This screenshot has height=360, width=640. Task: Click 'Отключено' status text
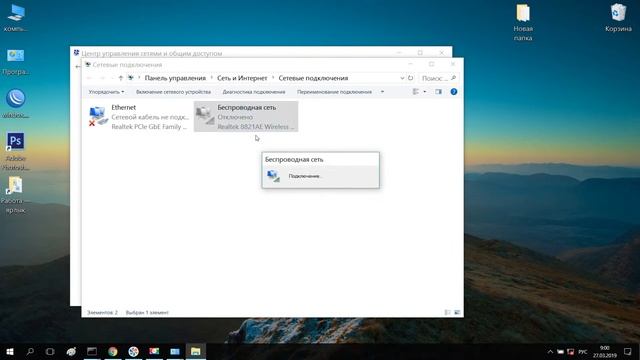(x=235, y=117)
